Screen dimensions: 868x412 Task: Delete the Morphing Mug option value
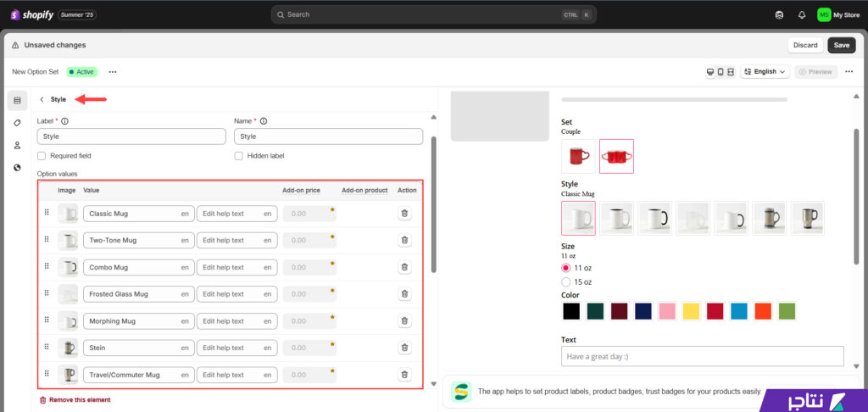(404, 320)
